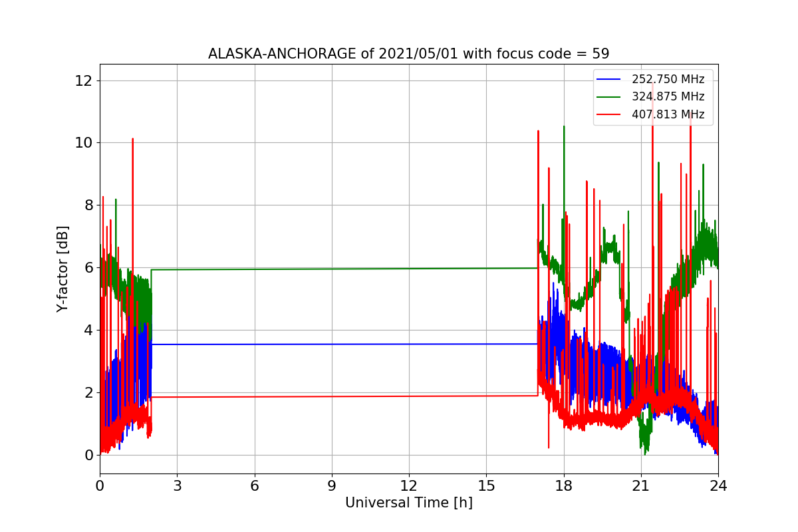Click the red line sample in legend
Image resolution: width=798 pixels, height=532 pixels.
(x=608, y=114)
